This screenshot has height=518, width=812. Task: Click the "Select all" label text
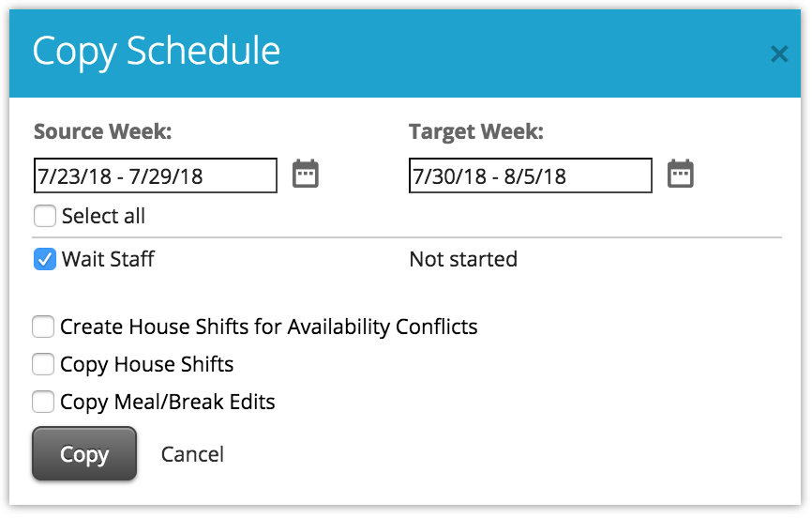pos(103,217)
